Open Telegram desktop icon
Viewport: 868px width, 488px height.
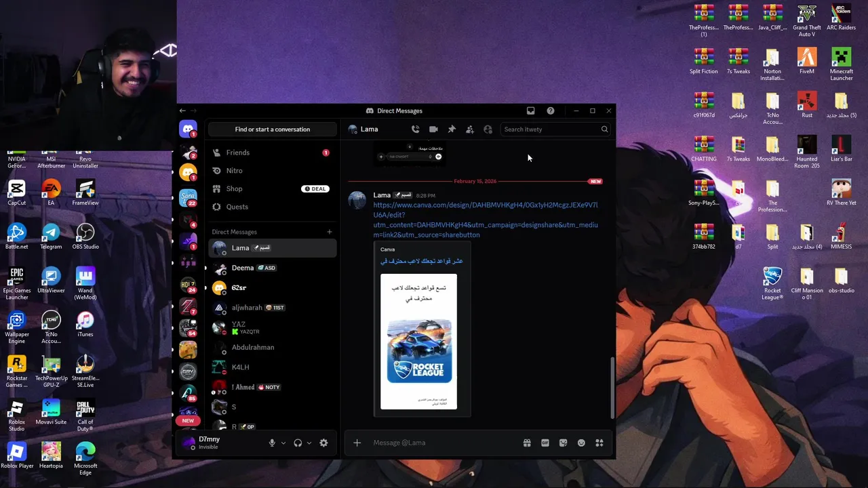coord(51,236)
